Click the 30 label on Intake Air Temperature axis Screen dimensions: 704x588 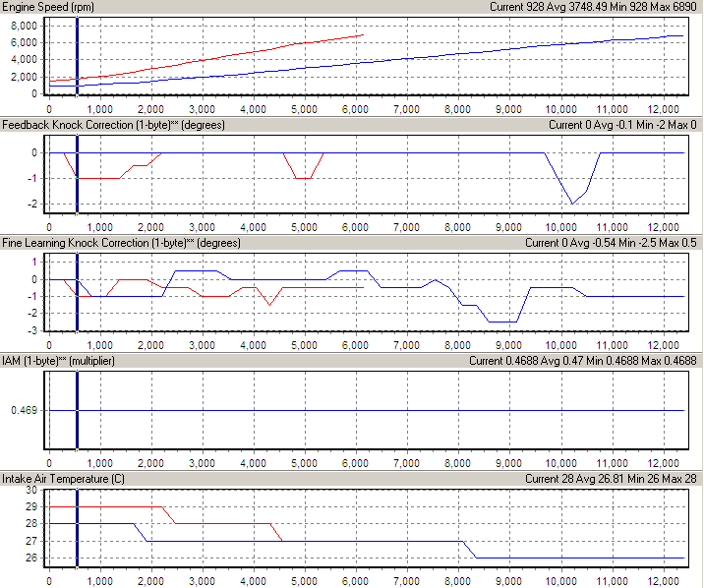pos(31,490)
